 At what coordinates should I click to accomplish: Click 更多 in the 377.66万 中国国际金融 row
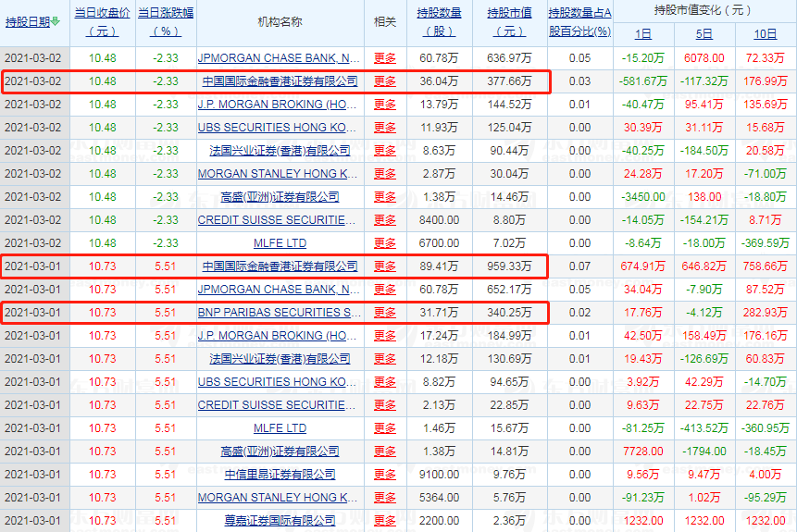[x=385, y=81]
